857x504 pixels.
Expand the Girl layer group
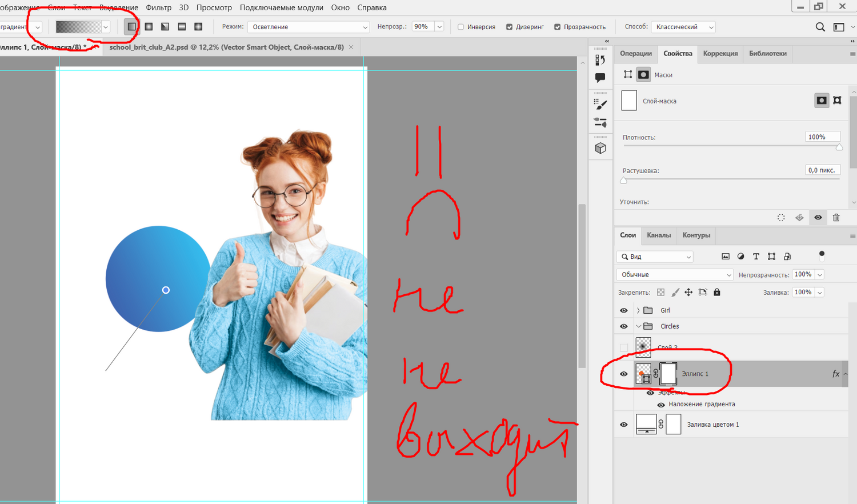(638, 310)
